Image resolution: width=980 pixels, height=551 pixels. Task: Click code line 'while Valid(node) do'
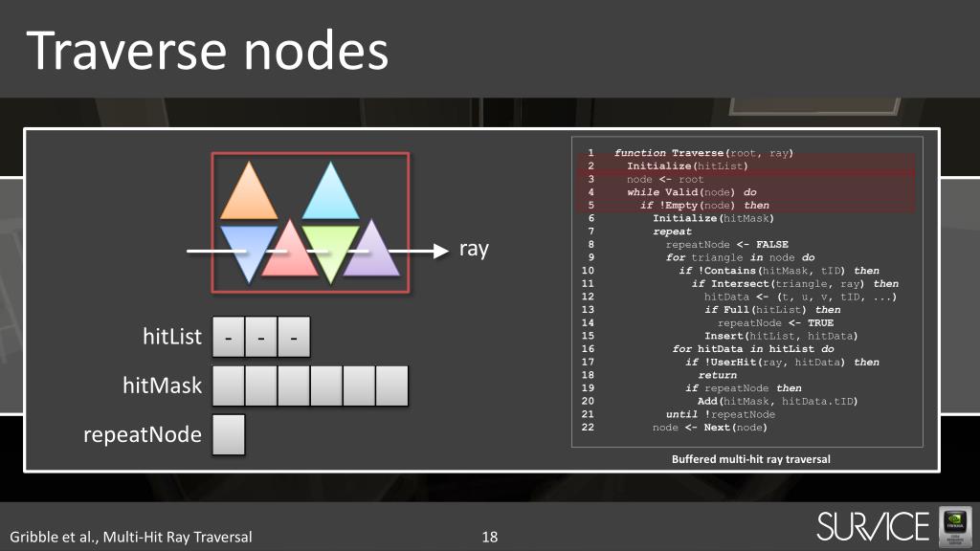click(692, 192)
